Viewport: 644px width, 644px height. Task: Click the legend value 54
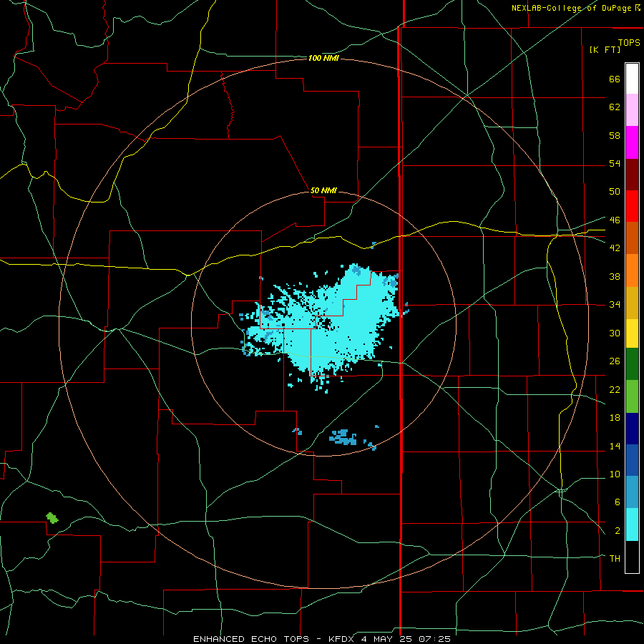(615, 163)
